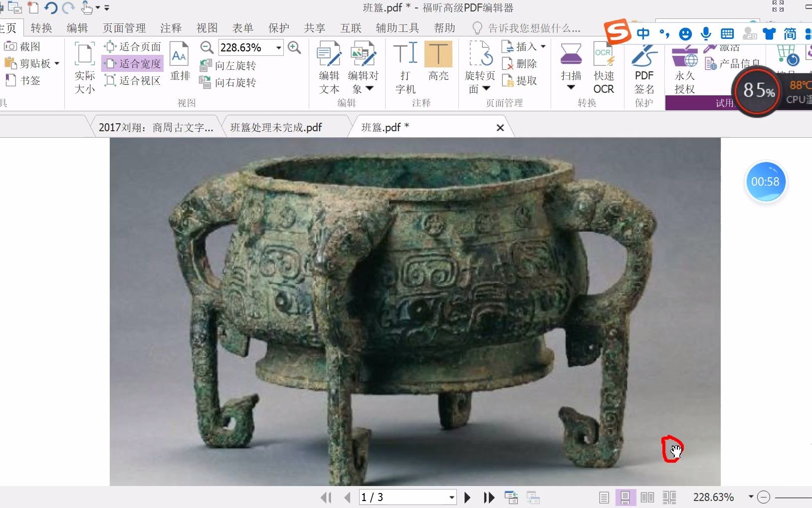Open the status bar zoom level dropdown
The height and width of the screenshot is (508, 812).
[751, 497]
